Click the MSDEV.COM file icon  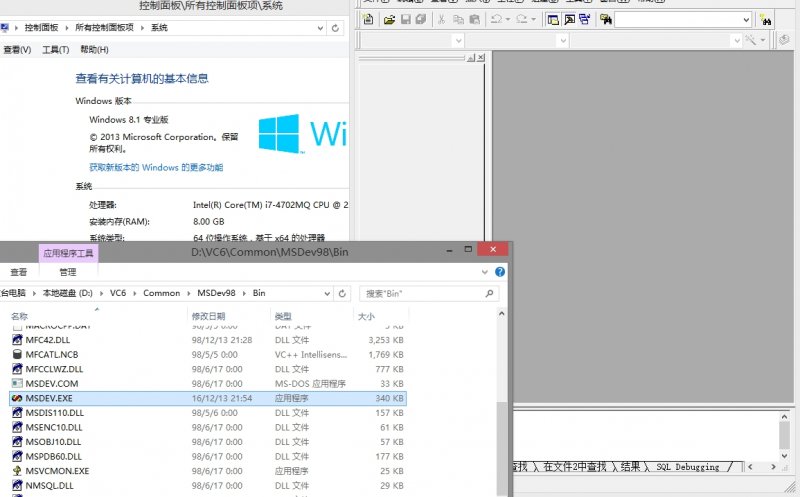pos(17,383)
